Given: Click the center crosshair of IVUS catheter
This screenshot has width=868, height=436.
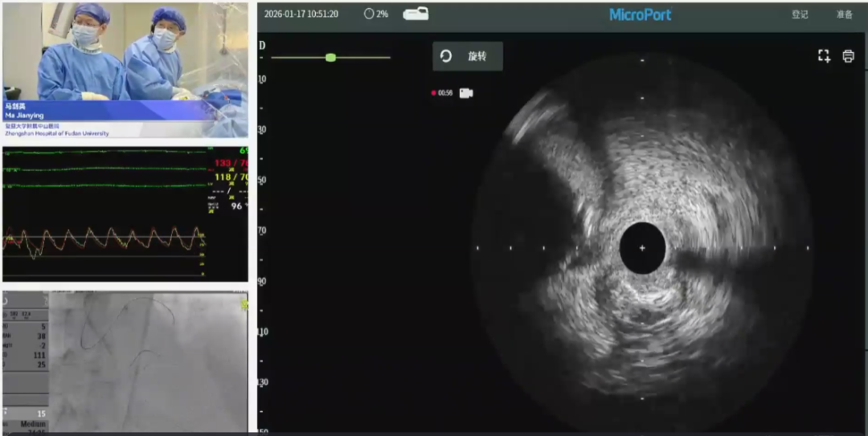Looking at the screenshot, I should pyautogui.click(x=642, y=249).
